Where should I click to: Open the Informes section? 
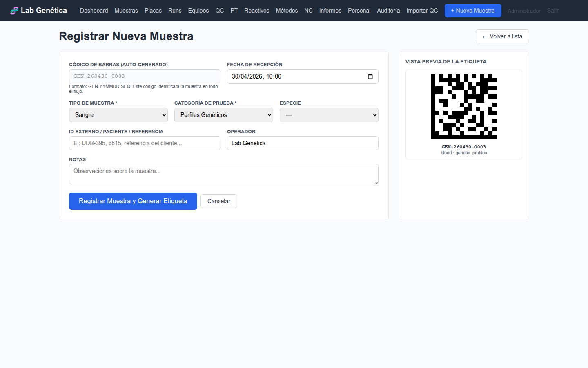[330, 11]
